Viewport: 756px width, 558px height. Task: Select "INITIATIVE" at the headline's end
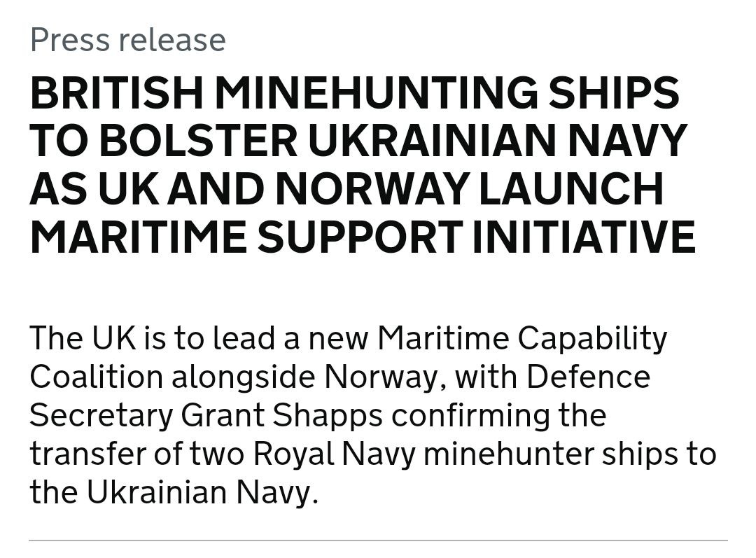584,236
